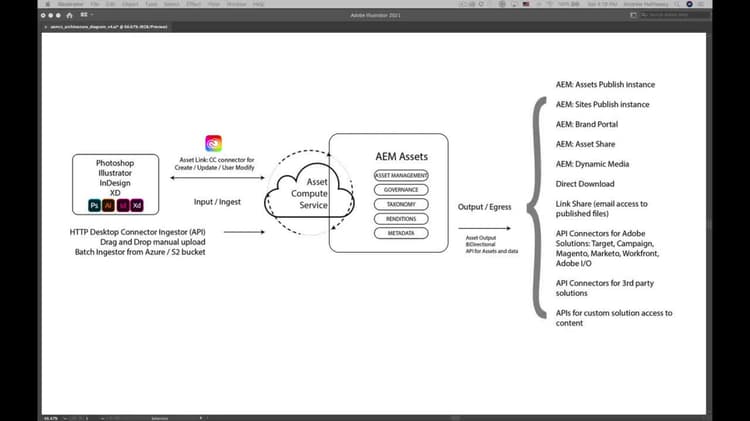The height and width of the screenshot is (421, 750).
Task: Select the Input / Ingest label
Action: click(217, 202)
